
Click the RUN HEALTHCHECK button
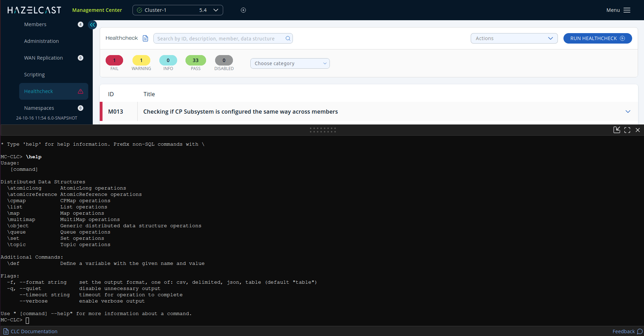(597, 38)
